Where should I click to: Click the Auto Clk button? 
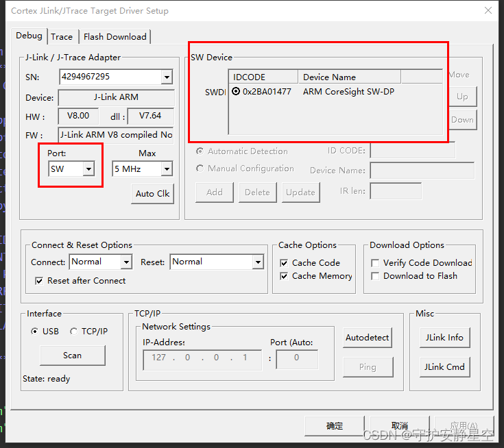click(152, 194)
